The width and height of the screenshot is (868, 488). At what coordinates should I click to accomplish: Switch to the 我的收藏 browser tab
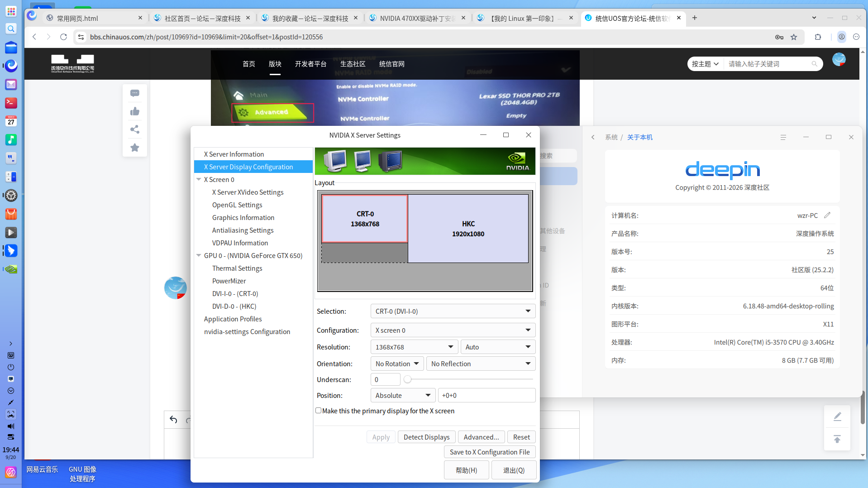(x=310, y=18)
